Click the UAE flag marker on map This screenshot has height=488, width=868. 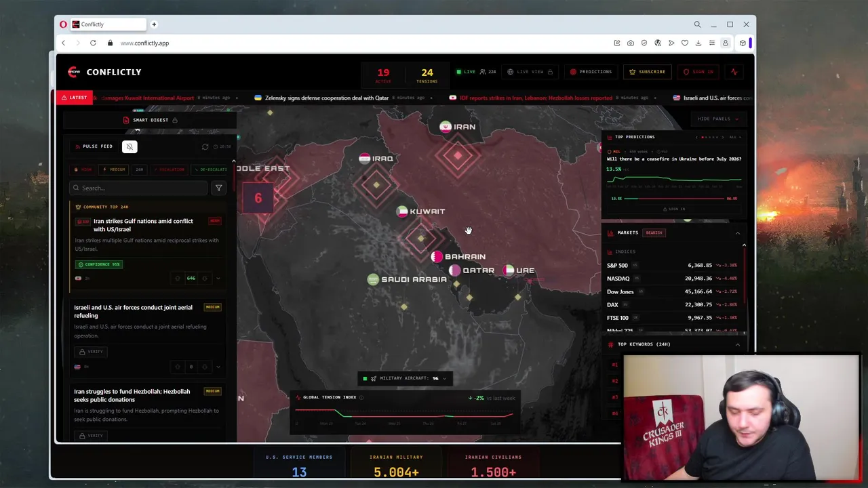[509, 270]
